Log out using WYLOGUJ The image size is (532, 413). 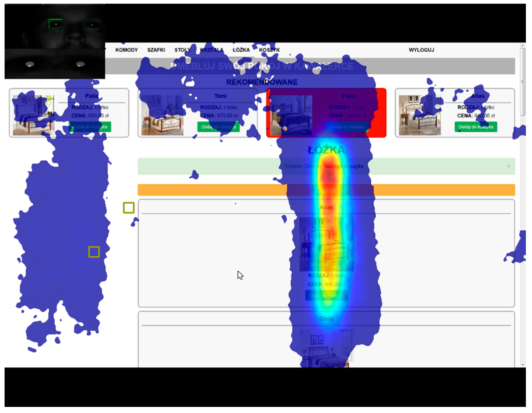421,50
